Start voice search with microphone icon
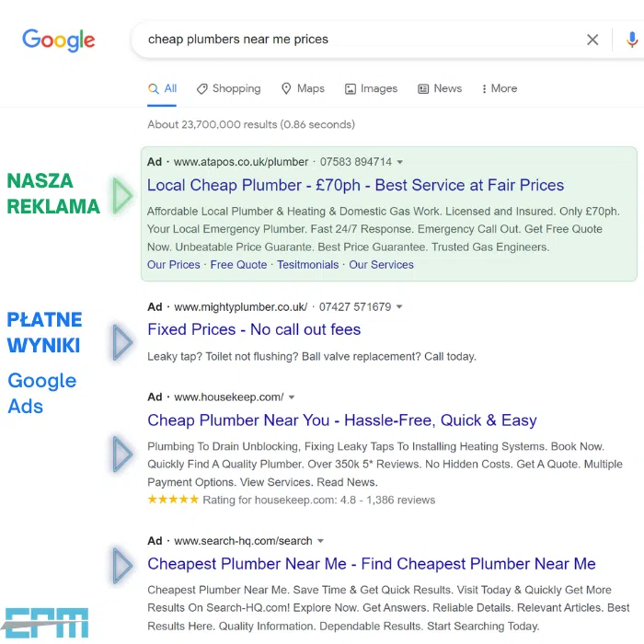 click(632, 40)
